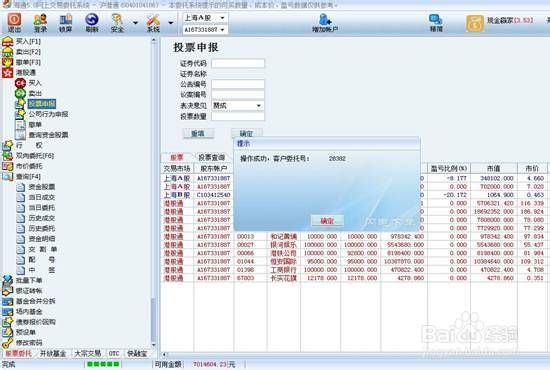Open 当日委托 under 查询
Viewport: 550px width, 370px height.
[41, 208]
